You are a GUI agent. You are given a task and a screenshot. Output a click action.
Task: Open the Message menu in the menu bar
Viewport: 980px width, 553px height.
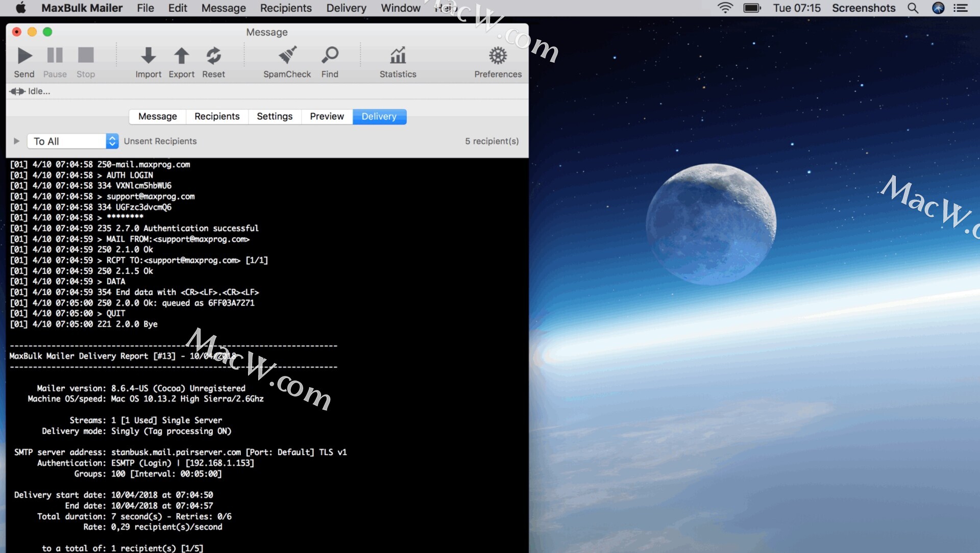224,8
